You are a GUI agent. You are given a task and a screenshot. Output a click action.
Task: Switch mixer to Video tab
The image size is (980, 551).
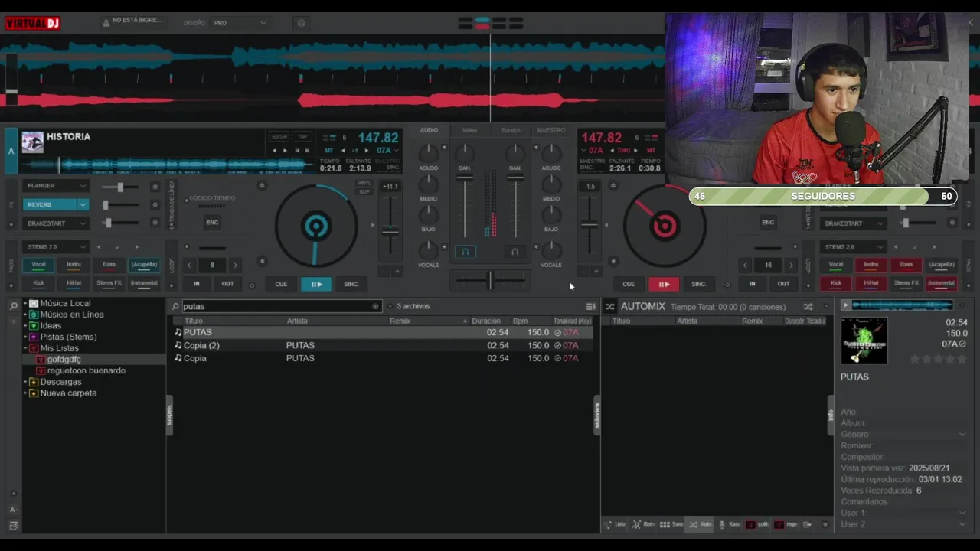[x=469, y=130]
